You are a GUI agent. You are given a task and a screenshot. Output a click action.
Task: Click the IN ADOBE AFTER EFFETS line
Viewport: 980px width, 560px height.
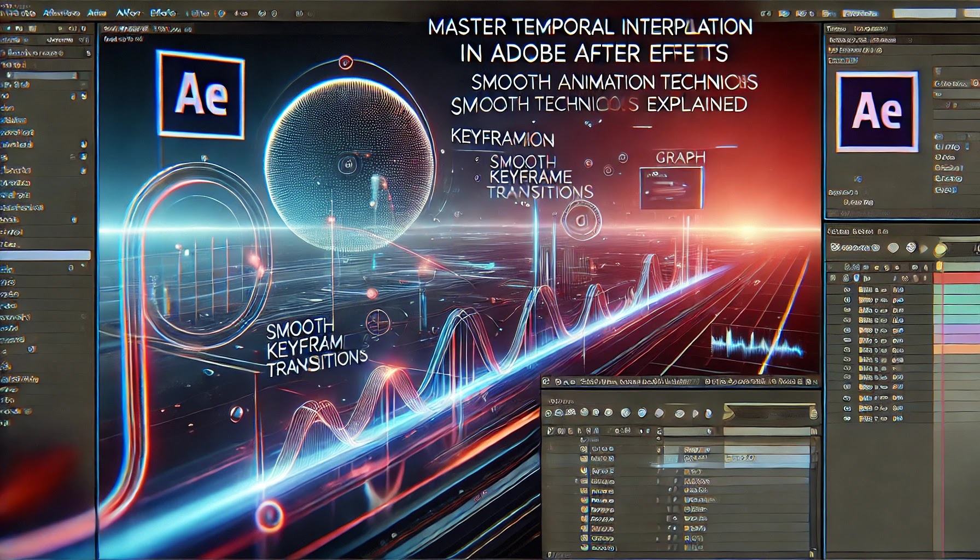594,53
